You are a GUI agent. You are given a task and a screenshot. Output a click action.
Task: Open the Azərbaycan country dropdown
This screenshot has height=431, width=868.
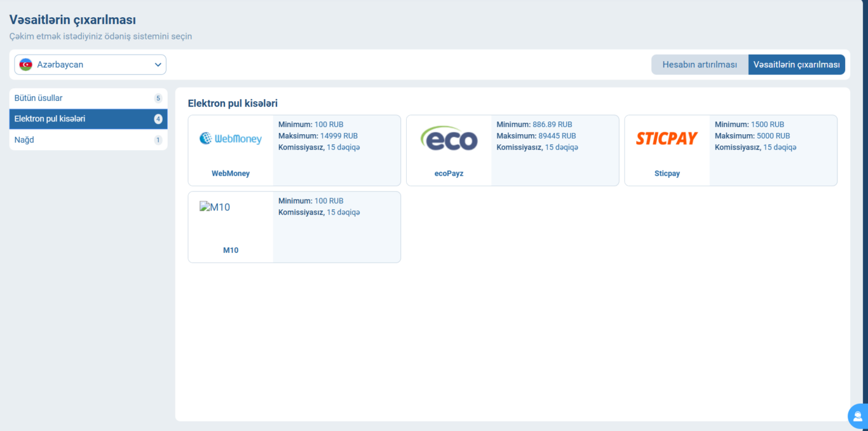(90, 65)
